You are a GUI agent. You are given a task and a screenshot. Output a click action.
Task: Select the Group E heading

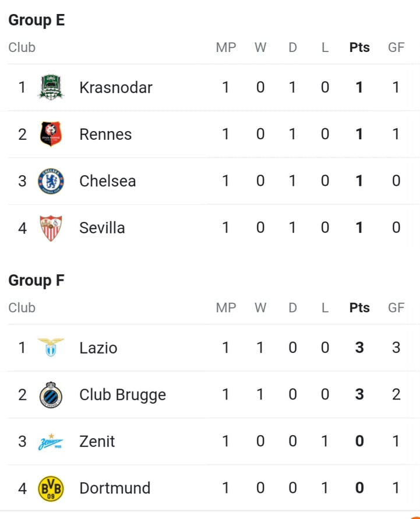(36, 20)
